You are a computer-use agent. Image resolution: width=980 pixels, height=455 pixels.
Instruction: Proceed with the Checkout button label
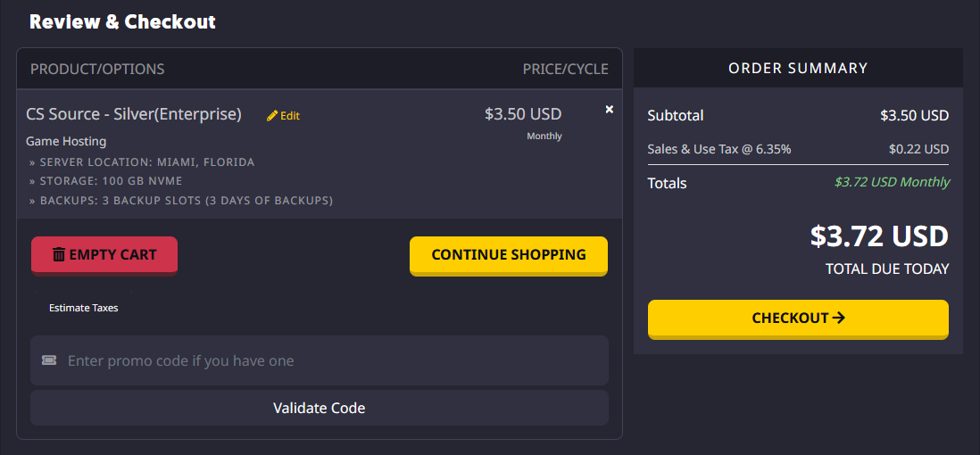coord(790,318)
